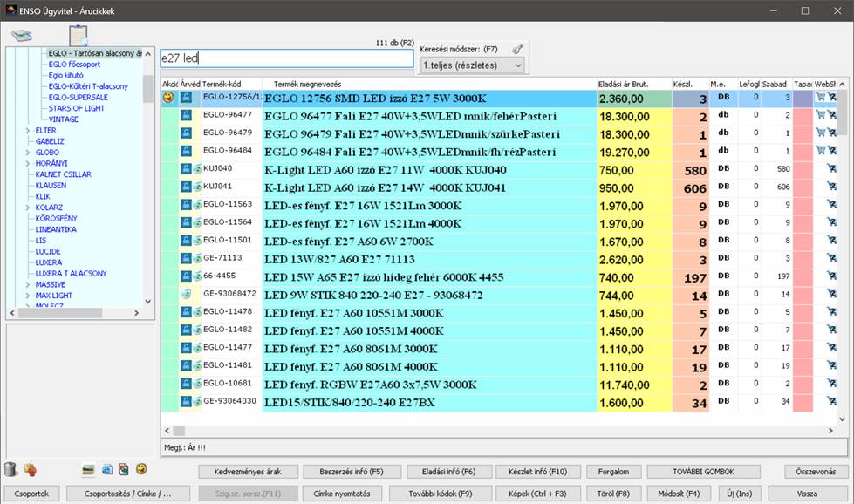Click product table vertical scrollbar down arrow
This screenshot has width=854, height=504.
pos(842,419)
